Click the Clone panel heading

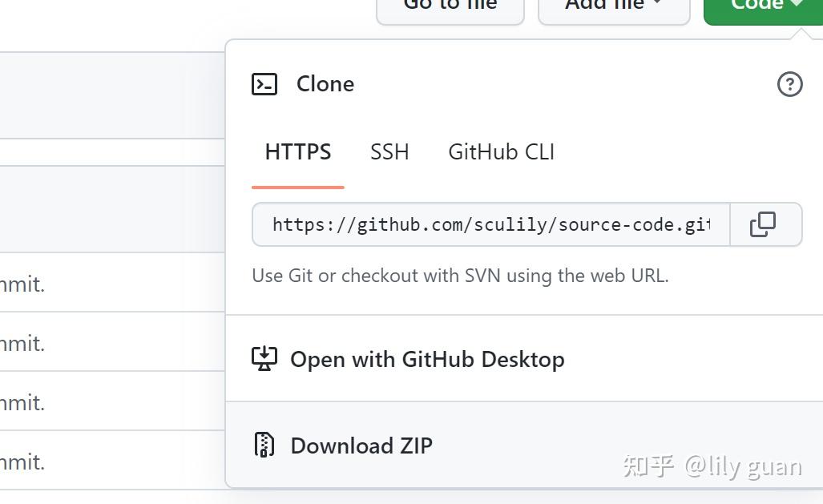click(325, 83)
